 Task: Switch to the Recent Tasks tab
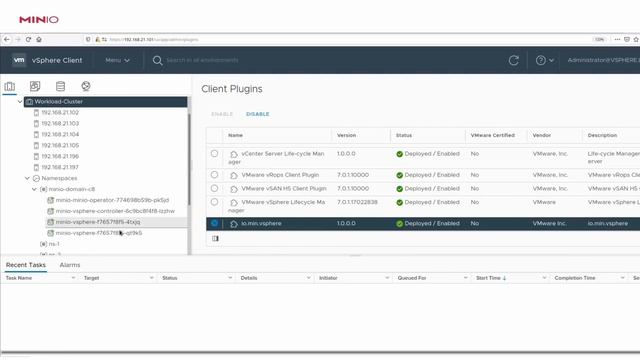26,265
